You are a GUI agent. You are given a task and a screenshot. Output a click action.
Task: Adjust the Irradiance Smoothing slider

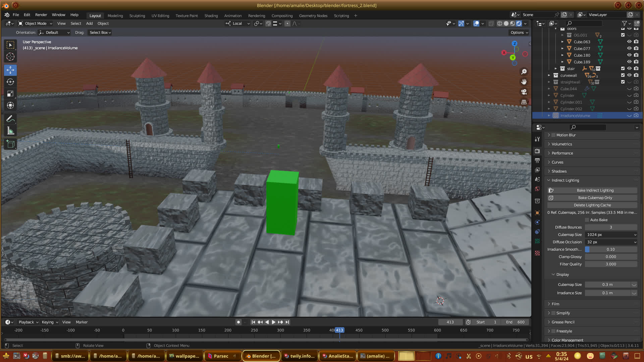pos(610,249)
